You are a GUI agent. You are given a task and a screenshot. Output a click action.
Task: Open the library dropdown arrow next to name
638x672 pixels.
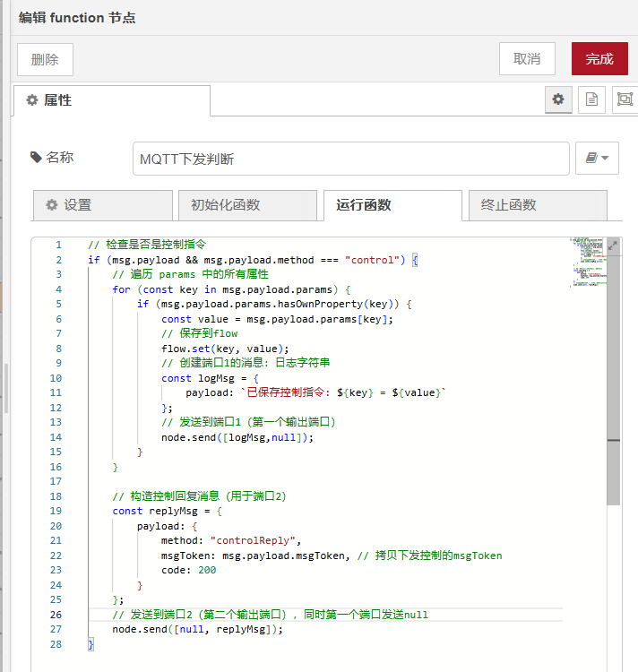click(606, 159)
